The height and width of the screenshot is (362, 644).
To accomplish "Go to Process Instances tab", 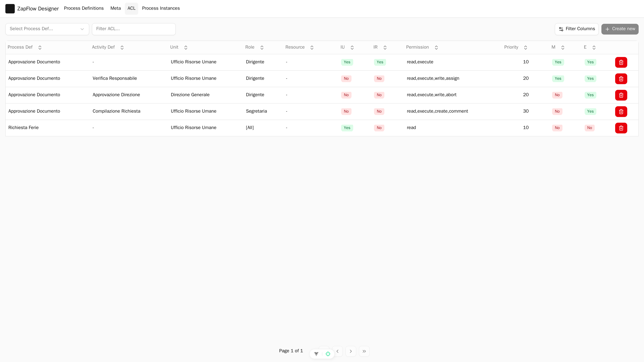I will click(161, 9).
